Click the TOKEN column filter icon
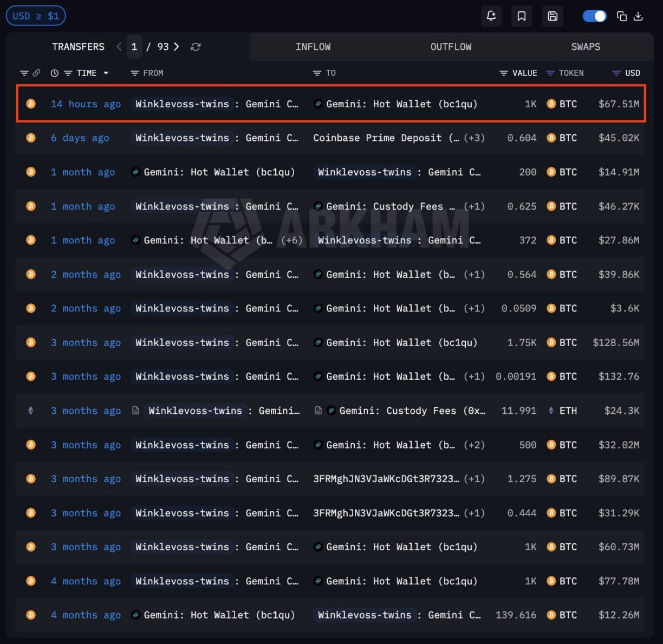 pyautogui.click(x=550, y=73)
